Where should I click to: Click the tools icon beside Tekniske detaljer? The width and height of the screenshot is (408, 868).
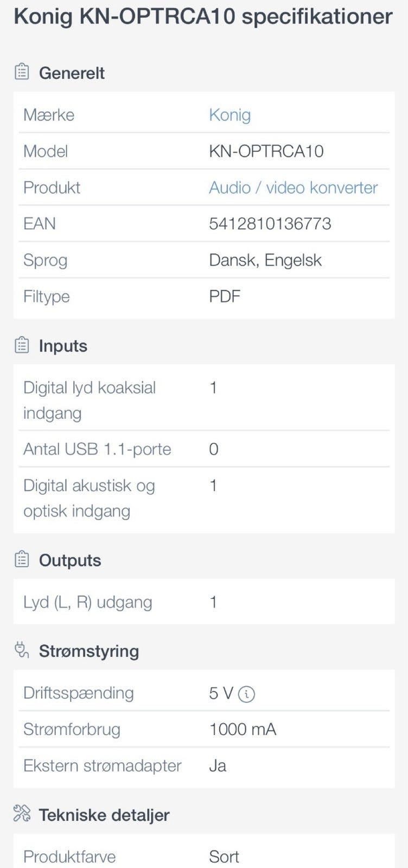[22, 814]
